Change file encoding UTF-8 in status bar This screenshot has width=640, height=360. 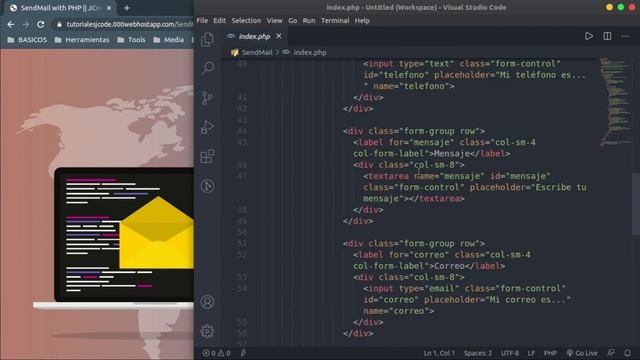[x=510, y=353]
